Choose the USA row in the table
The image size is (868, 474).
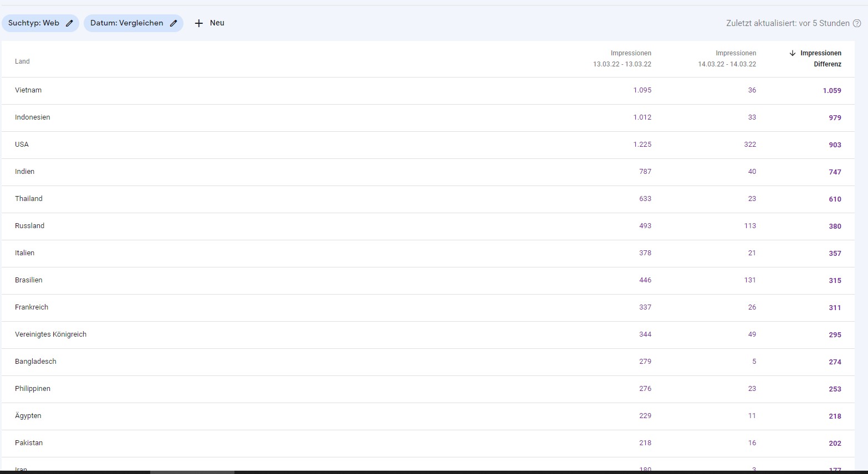[x=22, y=145]
